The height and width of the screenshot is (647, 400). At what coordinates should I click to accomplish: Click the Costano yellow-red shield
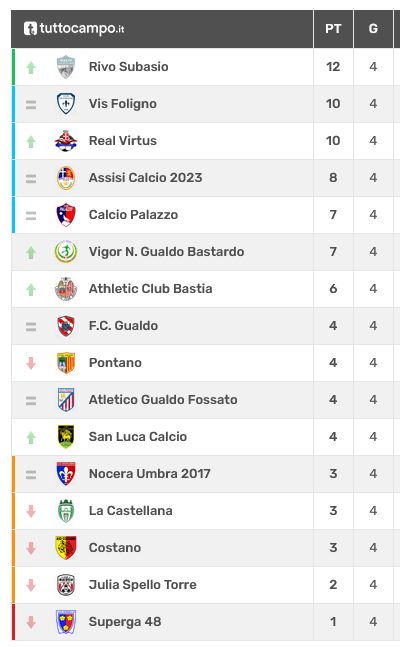click(x=66, y=548)
